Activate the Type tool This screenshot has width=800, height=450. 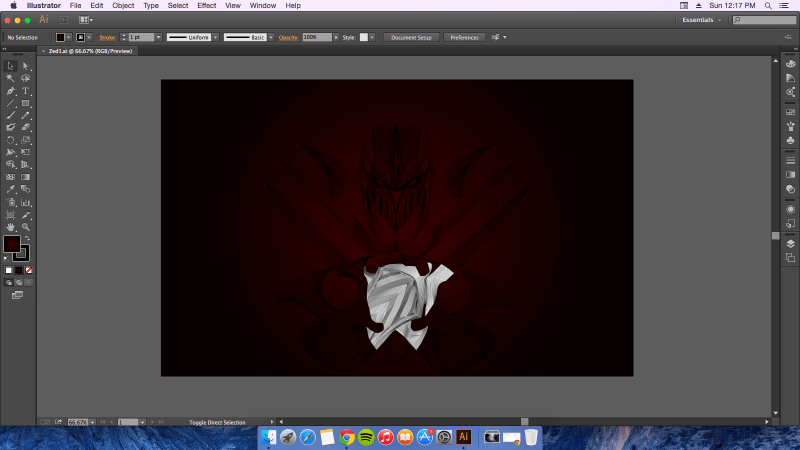tap(26, 91)
